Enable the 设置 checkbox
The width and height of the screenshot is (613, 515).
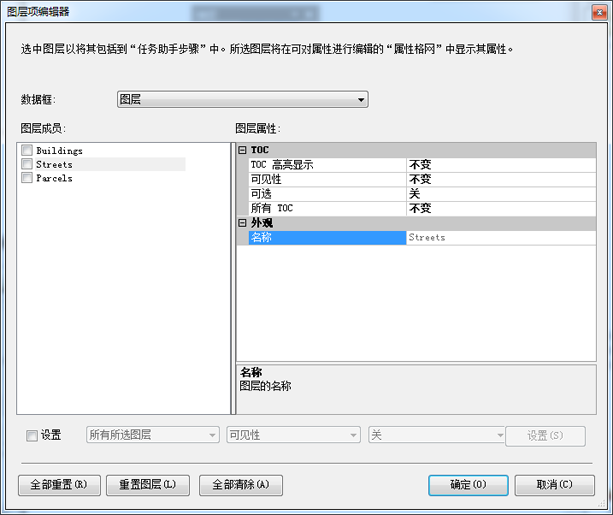(x=32, y=436)
